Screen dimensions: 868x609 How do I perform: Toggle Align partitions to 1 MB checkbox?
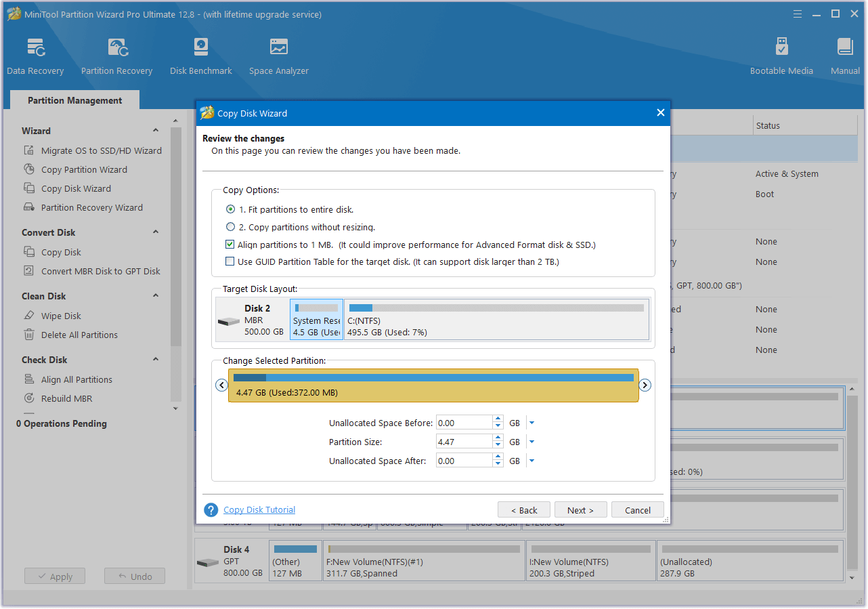coord(230,245)
